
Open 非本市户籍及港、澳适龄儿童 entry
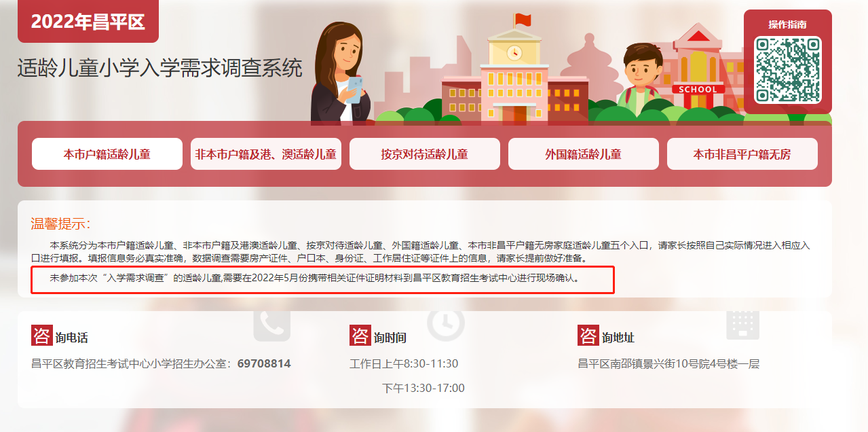[266, 154]
